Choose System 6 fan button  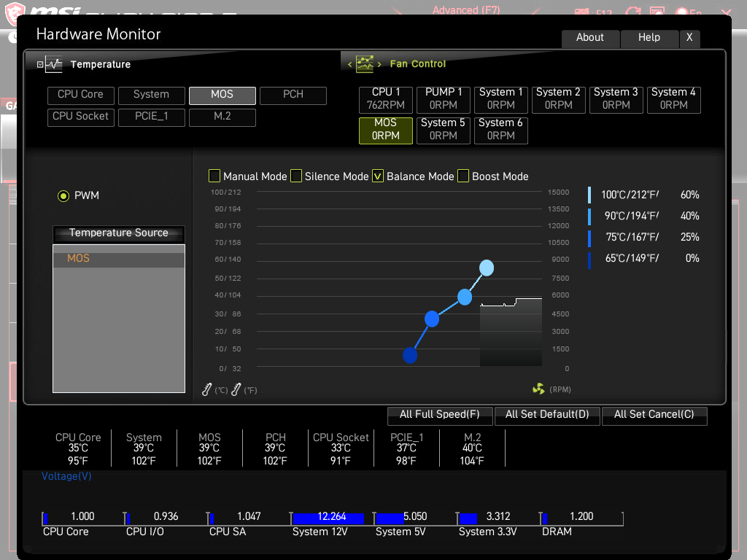click(501, 130)
